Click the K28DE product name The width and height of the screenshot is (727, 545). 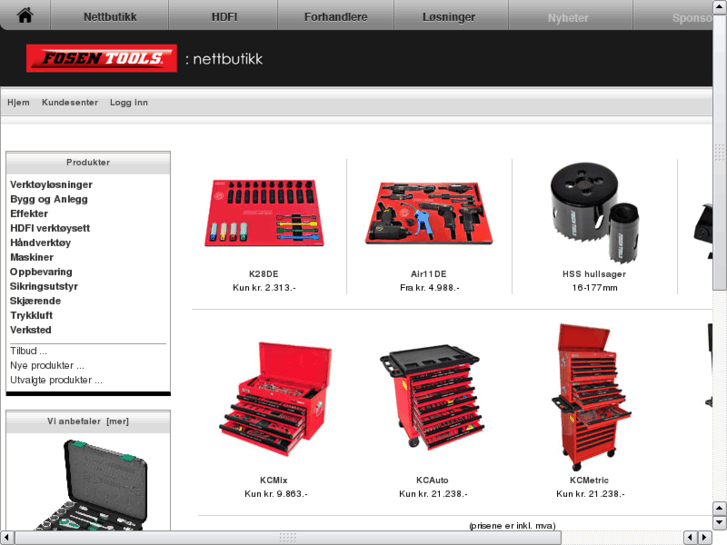coord(264,274)
